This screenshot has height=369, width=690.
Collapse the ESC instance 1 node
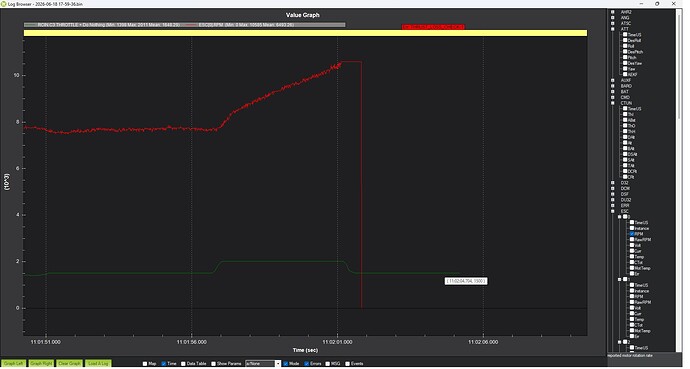tap(620, 279)
